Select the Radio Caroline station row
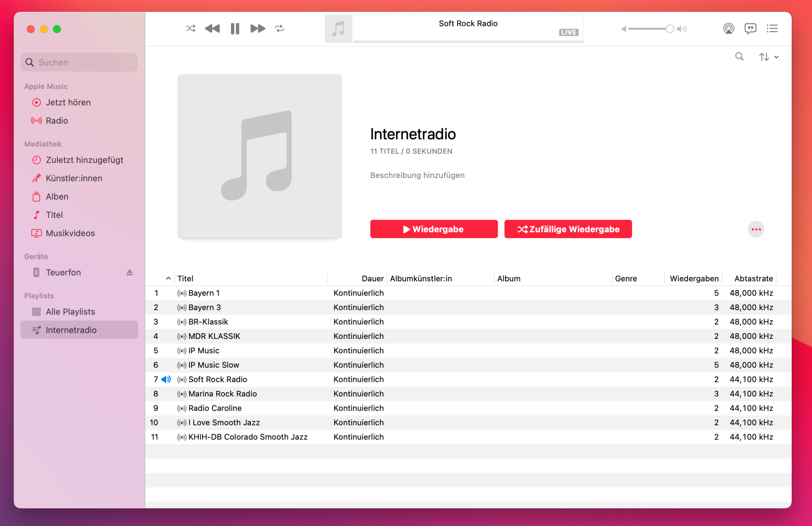 point(215,408)
